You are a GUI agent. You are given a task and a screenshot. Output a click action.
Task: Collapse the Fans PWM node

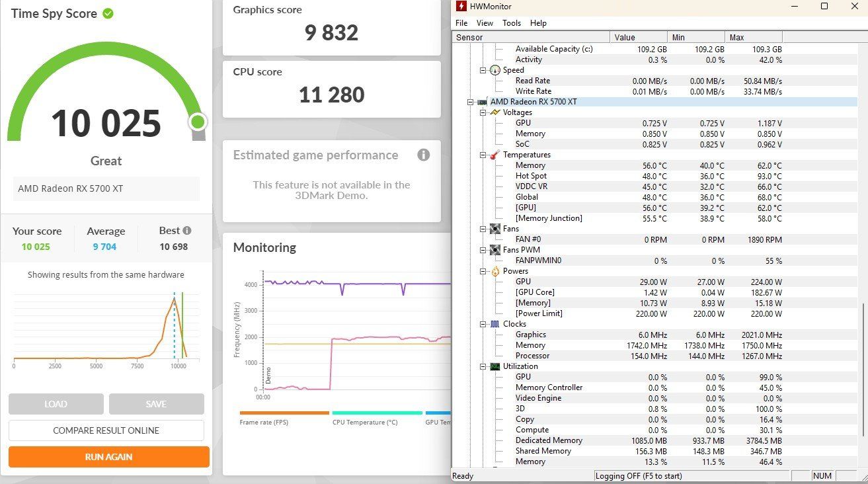[x=483, y=250]
